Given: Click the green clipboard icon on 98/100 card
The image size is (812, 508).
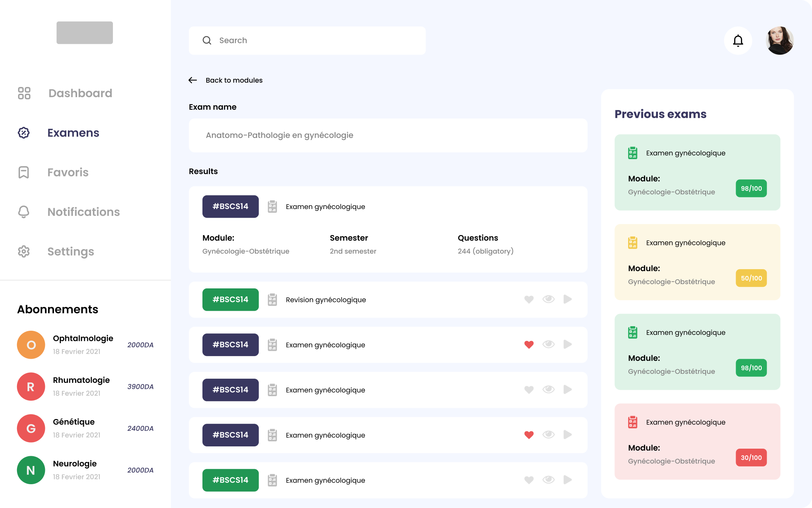Looking at the screenshot, I should tap(633, 153).
